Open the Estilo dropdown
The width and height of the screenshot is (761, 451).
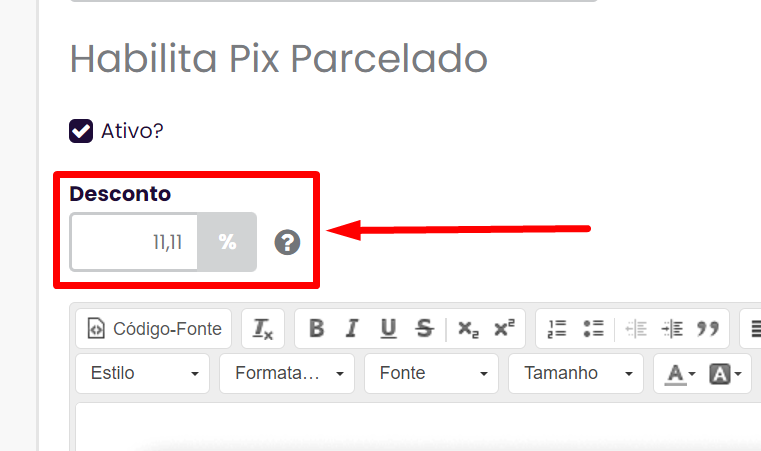[x=143, y=373]
